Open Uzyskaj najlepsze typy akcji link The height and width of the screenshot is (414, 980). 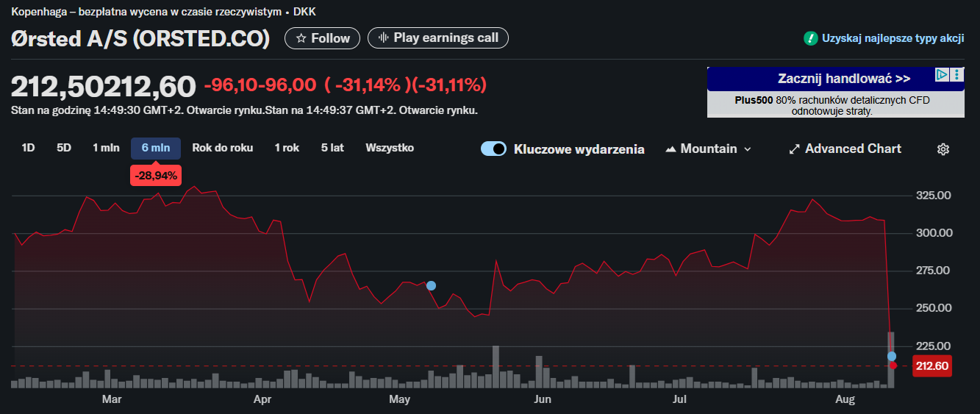(x=893, y=38)
